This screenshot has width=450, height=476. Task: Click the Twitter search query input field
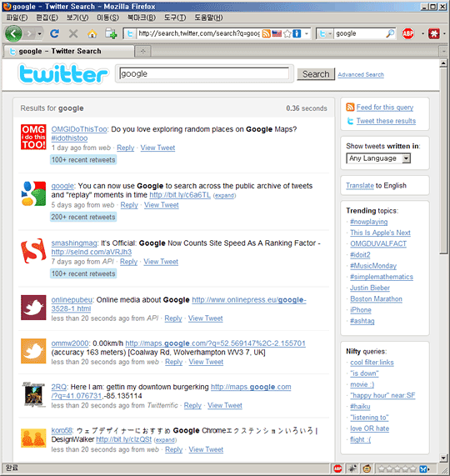coord(204,73)
